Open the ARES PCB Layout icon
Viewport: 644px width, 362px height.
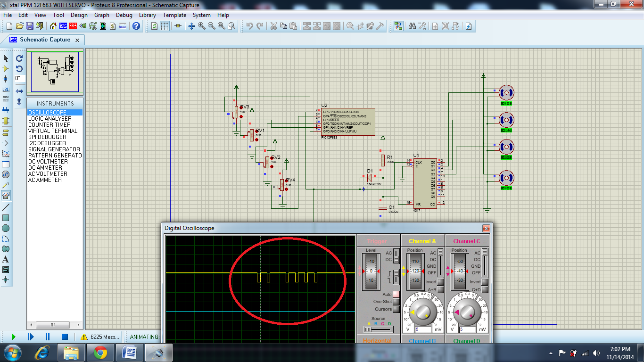coord(74,26)
